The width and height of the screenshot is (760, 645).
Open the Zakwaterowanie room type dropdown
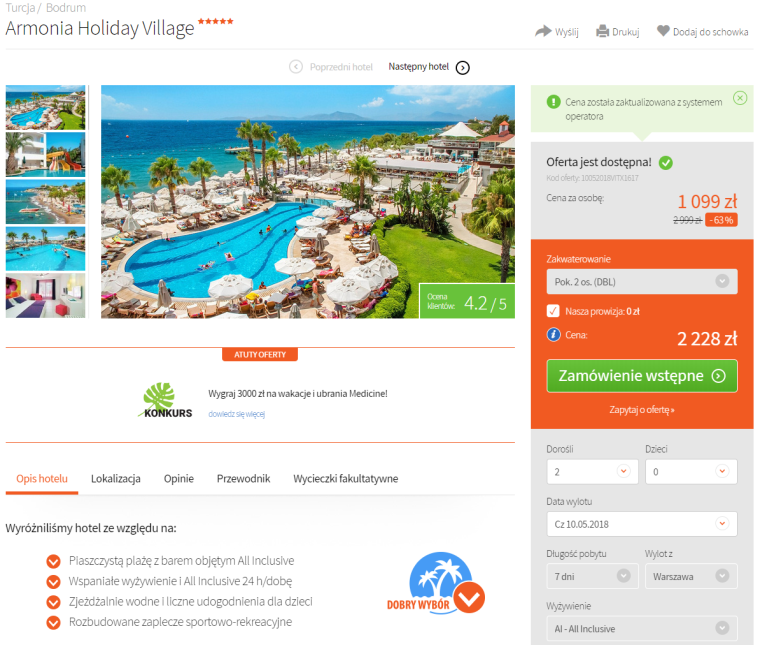(642, 282)
